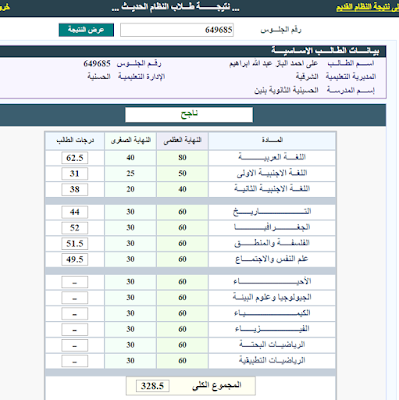Click minimum mark 30 in the chemistry row
The width and height of the screenshot is (399, 400).
click(130, 314)
